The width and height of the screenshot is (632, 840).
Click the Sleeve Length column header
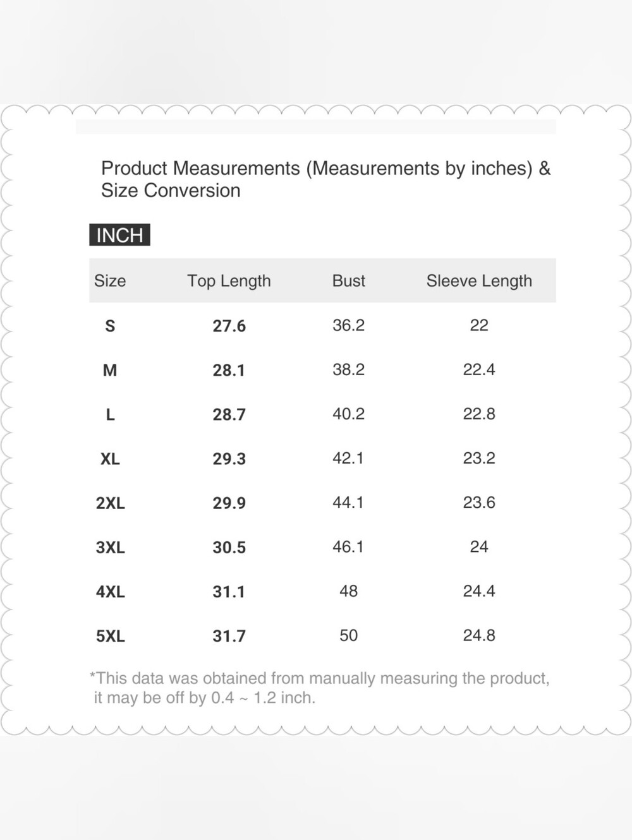pyautogui.click(x=479, y=281)
